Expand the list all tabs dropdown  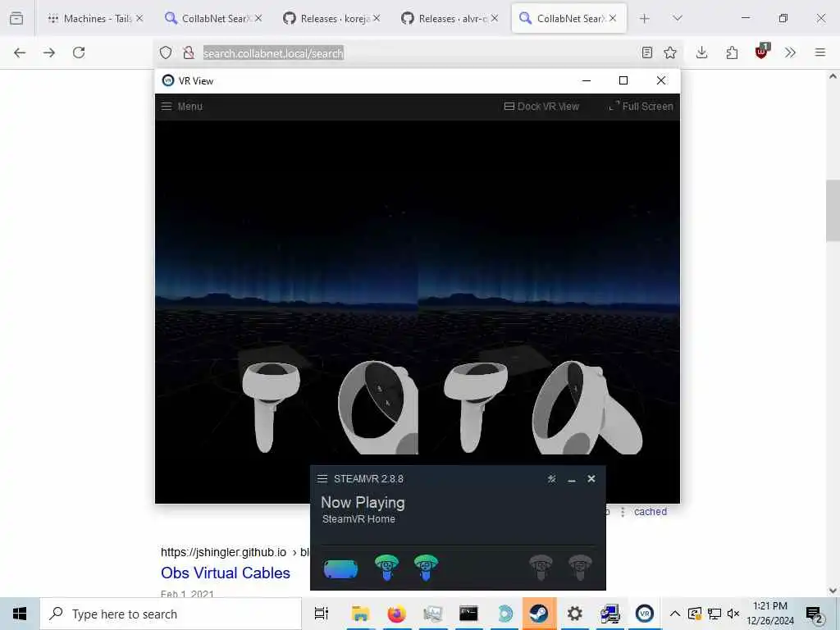pyautogui.click(x=678, y=19)
